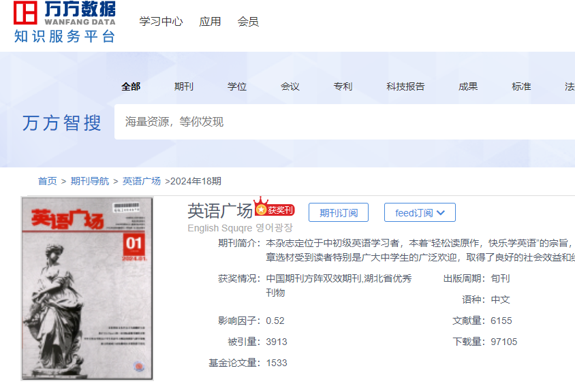The width and height of the screenshot is (575, 392).
Task: Select the 科技报告 search category tab
Action: (x=405, y=87)
